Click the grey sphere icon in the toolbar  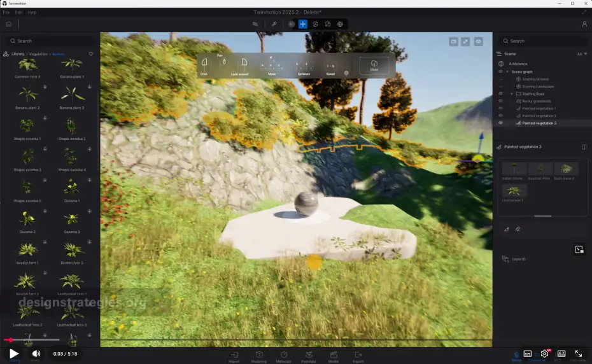click(x=291, y=24)
